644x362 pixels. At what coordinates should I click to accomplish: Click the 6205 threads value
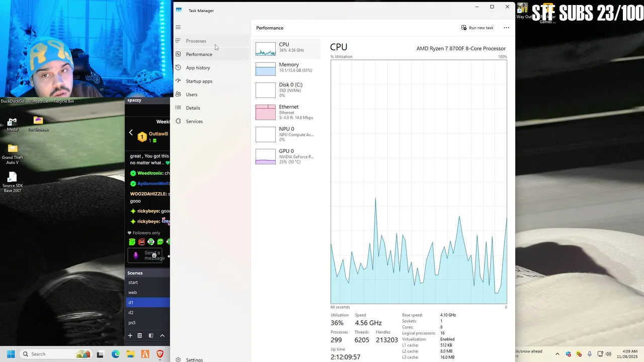(x=362, y=340)
